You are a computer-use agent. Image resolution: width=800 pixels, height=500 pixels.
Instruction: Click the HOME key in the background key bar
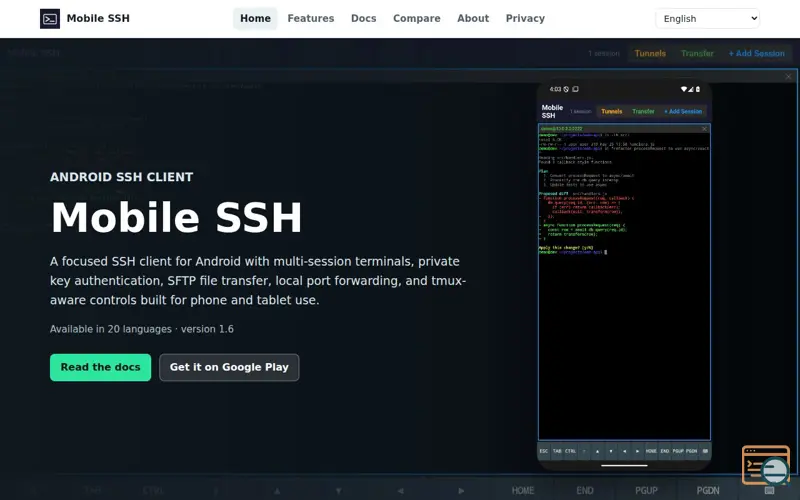tap(522, 490)
